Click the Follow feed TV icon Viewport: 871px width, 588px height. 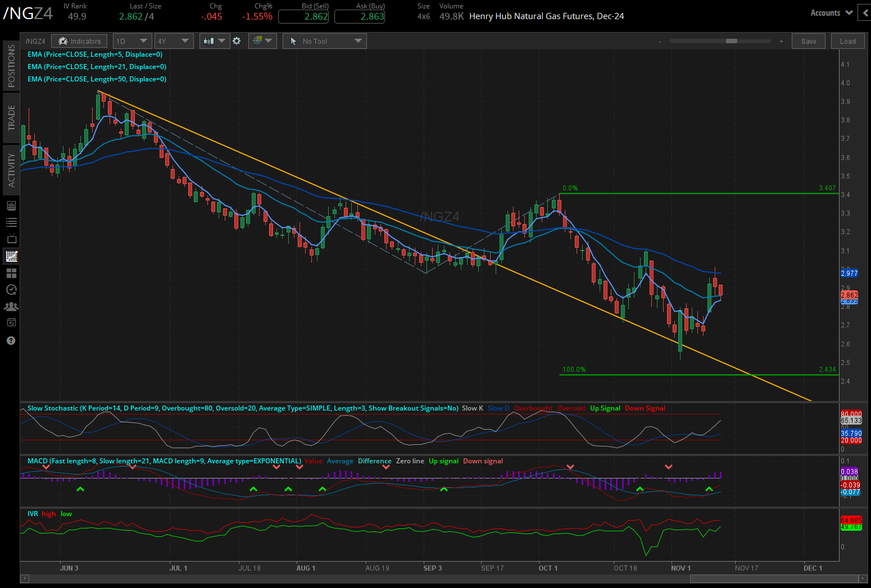pyautogui.click(x=11, y=239)
